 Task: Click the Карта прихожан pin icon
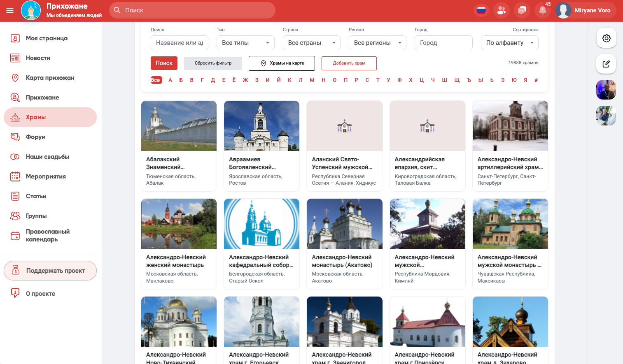click(15, 78)
